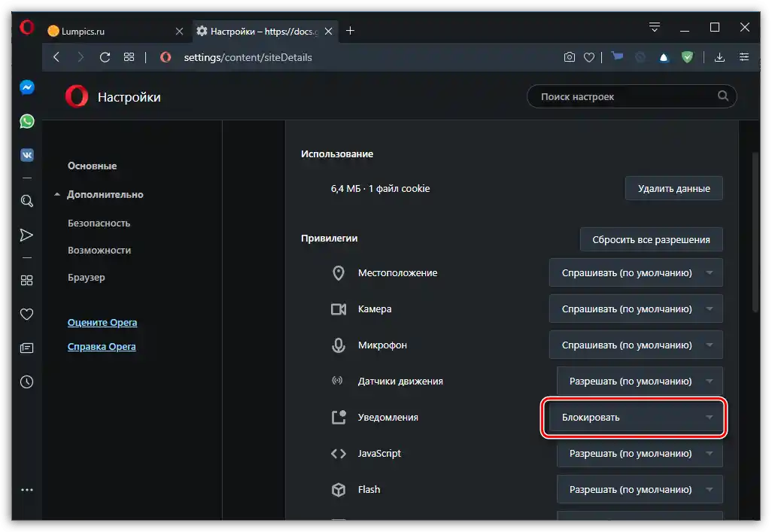Open Messenger in the Opera sidebar
The width and height of the screenshot is (772, 532).
point(27,87)
